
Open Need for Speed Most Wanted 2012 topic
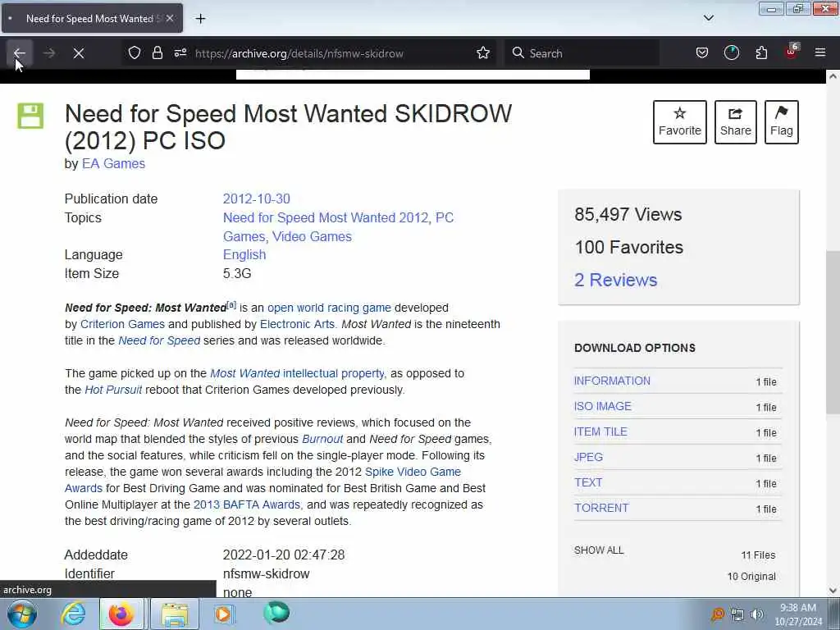(326, 218)
